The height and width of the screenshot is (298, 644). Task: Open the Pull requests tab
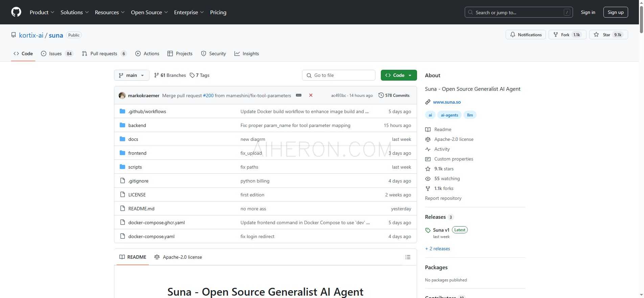tap(104, 54)
